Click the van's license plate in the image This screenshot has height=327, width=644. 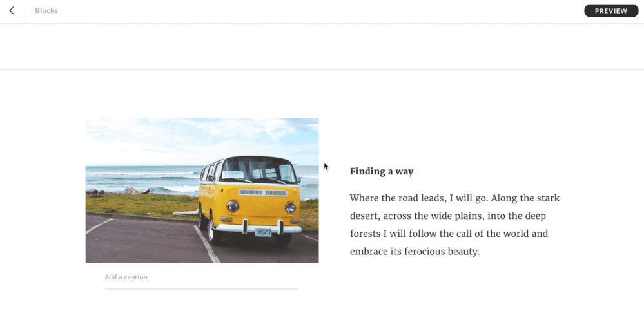262,232
